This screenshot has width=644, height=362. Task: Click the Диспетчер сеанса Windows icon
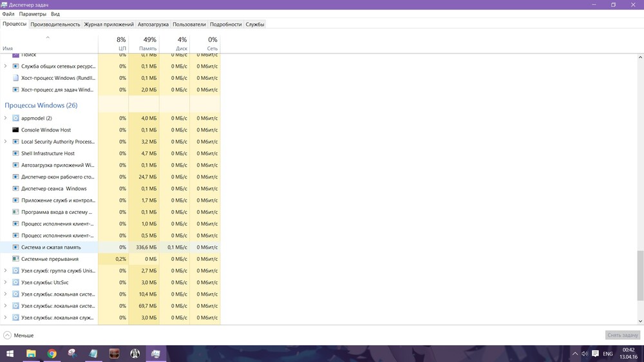(x=15, y=189)
